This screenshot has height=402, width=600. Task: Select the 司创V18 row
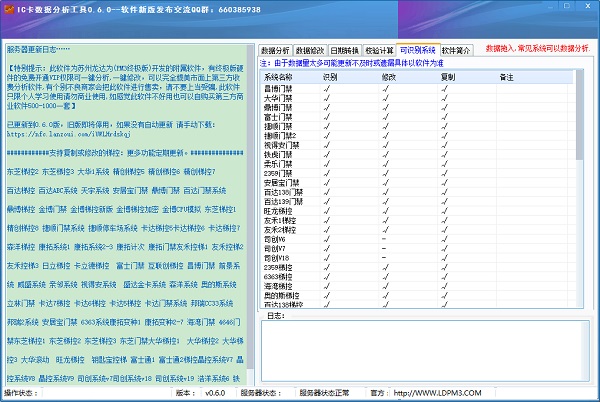417,258
